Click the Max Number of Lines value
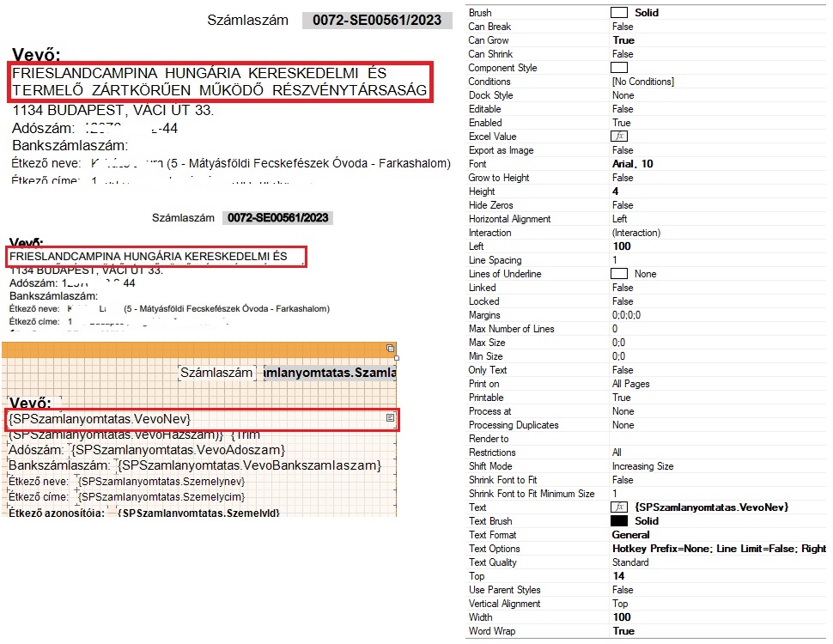The image size is (833, 644). coord(615,329)
